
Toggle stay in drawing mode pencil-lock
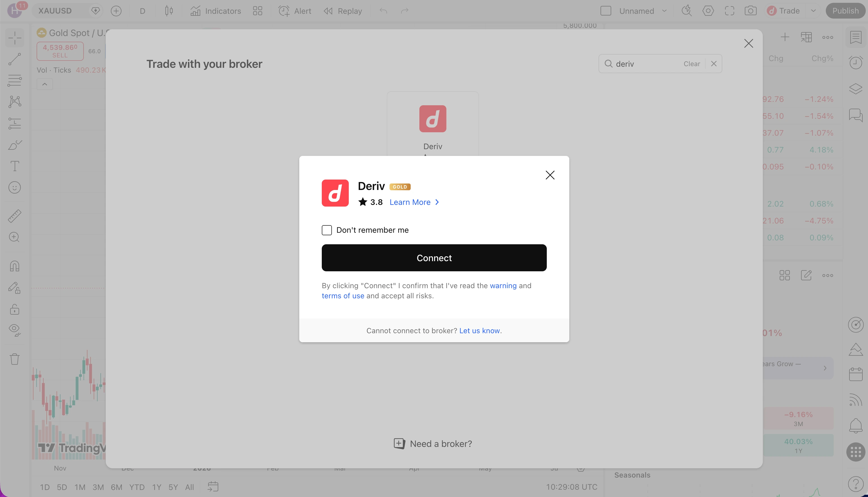(15, 288)
